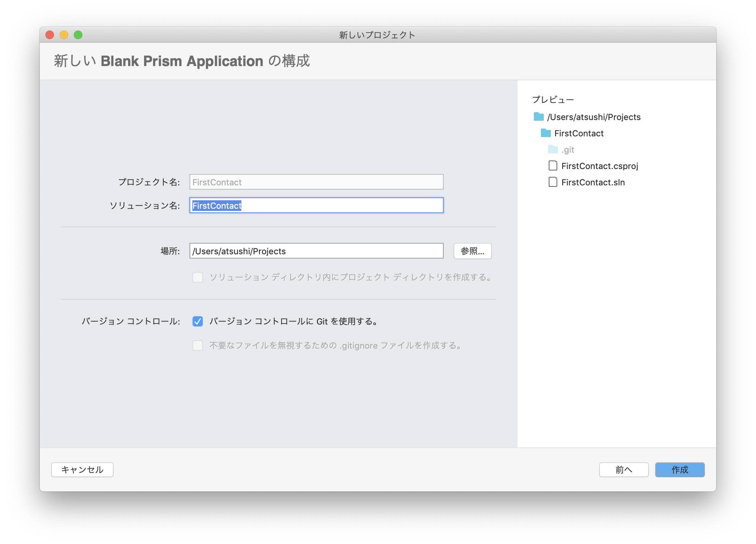Click the キャンセル button
This screenshot has width=756, height=544.
pos(82,469)
